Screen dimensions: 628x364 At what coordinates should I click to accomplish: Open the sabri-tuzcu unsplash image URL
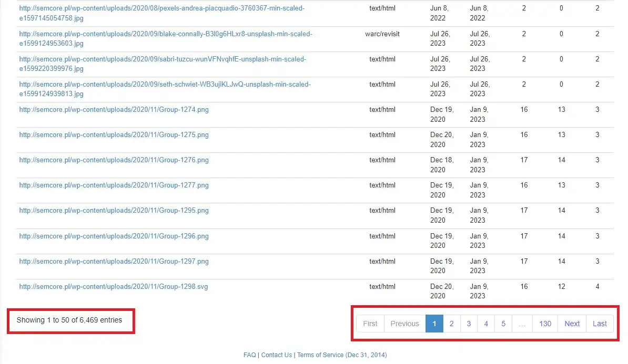(162, 59)
